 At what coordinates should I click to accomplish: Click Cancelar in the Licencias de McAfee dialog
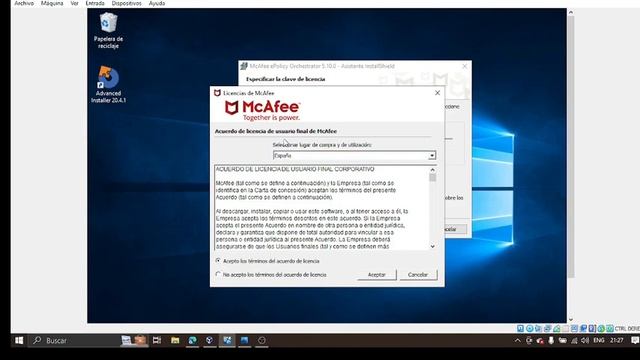click(418, 275)
